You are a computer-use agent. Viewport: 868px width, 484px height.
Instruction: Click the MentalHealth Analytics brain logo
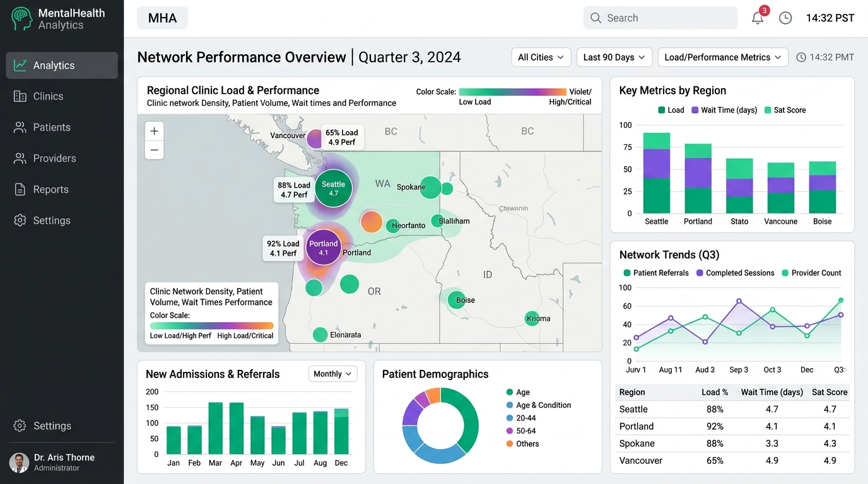click(21, 19)
